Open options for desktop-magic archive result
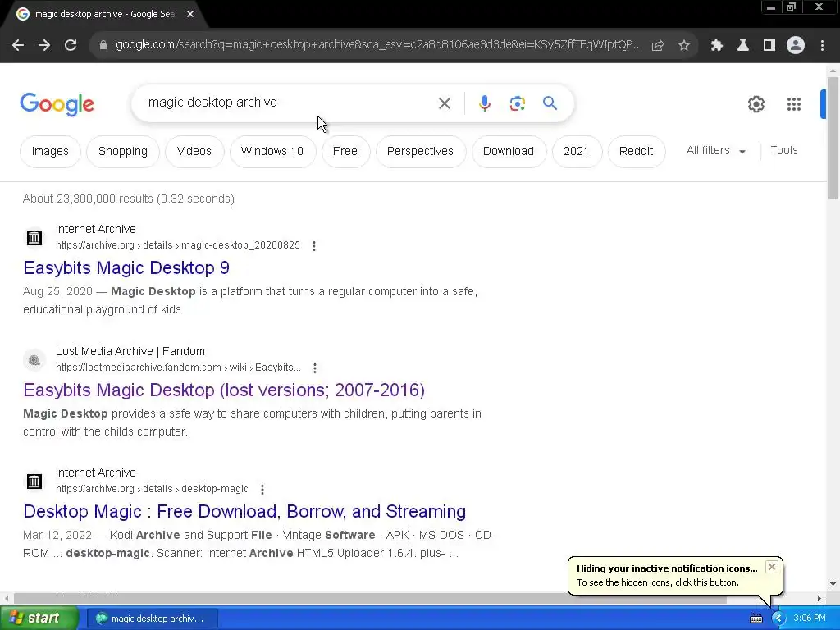Screen dimensions: 840x630 coord(262,489)
